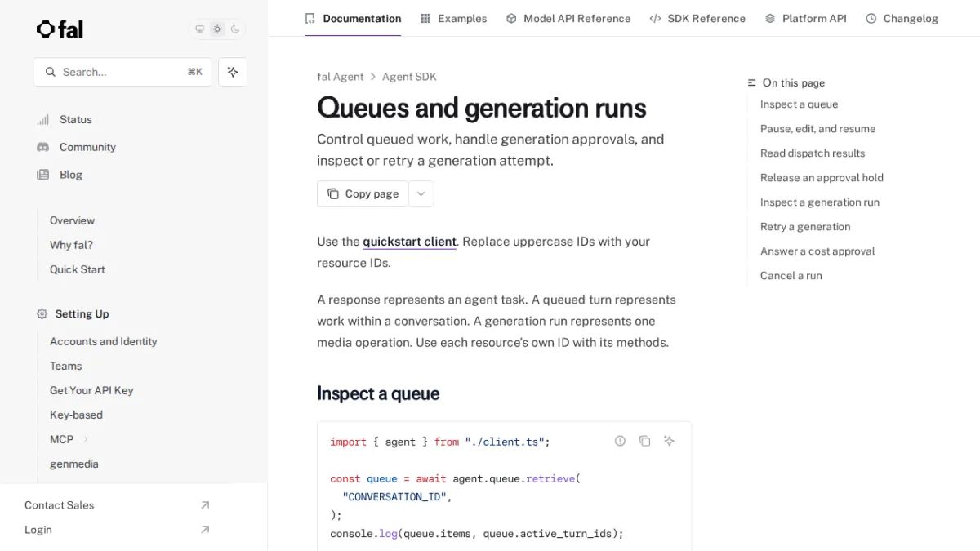Click the Platform API layers icon
Image resolution: width=980 pixels, height=551 pixels.
pyautogui.click(x=770, y=18)
